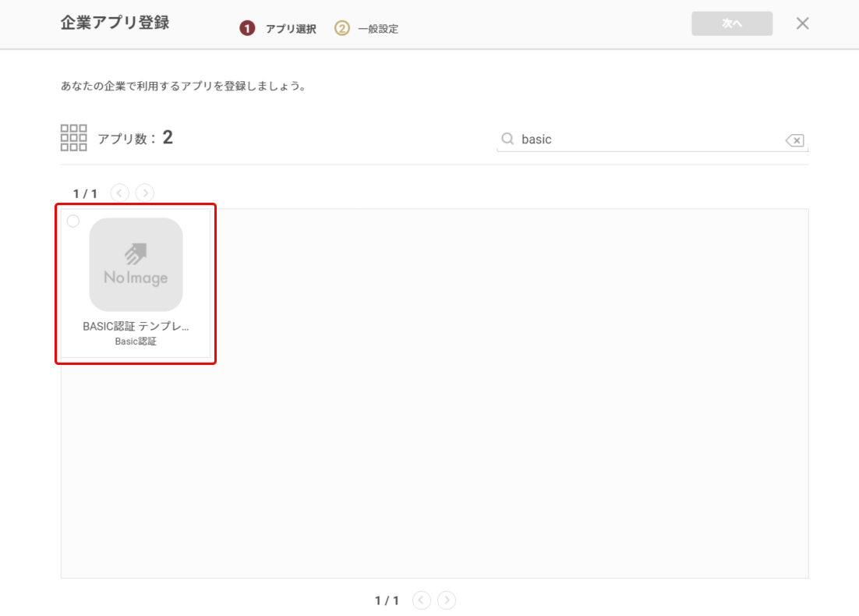
Task: Click the bottom pagination next arrow
Action: pyautogui.click(x=447, y=600)
